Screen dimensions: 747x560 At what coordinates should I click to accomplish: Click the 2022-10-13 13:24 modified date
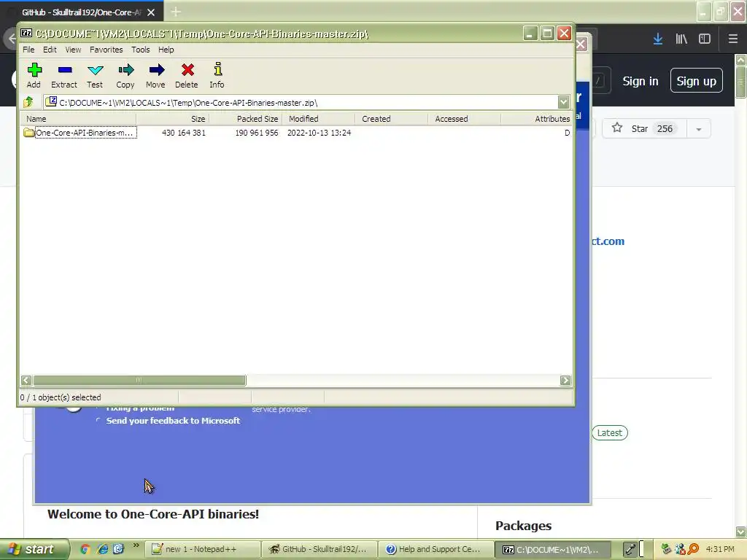(320, 133)
